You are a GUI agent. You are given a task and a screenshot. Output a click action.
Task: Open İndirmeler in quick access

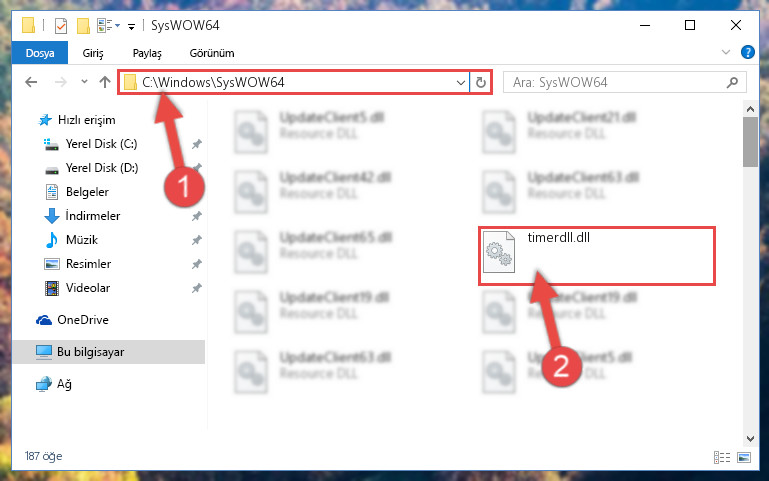tap(92, 216)
